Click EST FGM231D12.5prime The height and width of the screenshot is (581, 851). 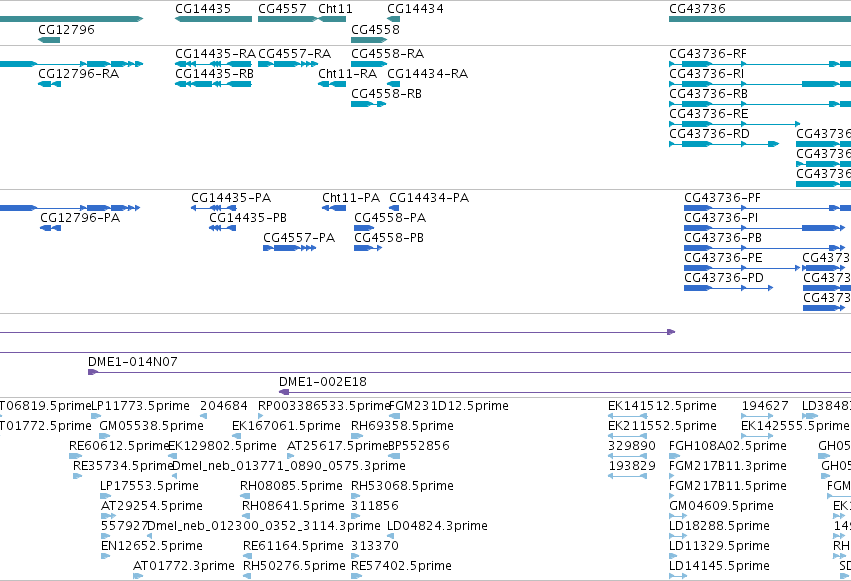click(x=395, y=417)
